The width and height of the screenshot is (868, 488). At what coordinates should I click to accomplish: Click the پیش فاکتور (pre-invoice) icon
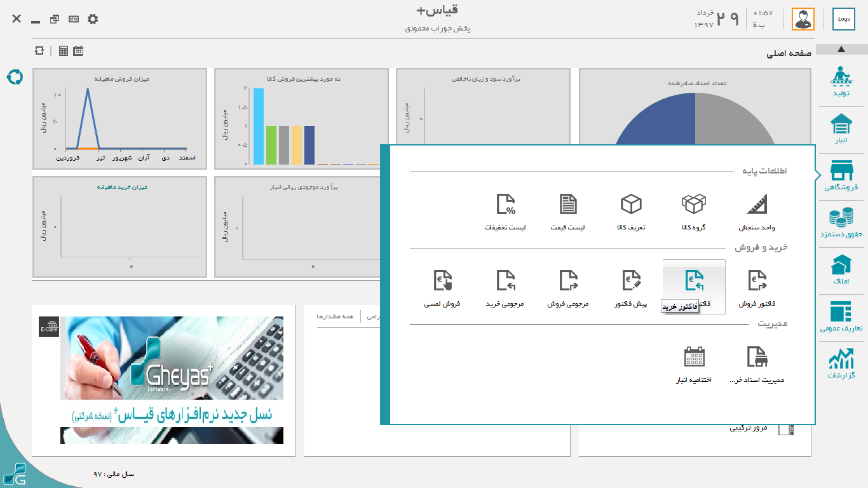630,286
